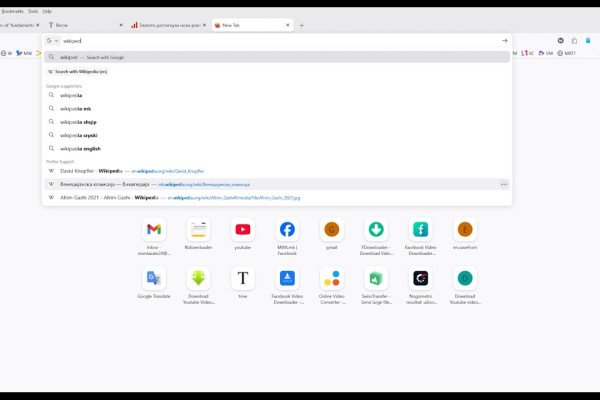Select the 'wikipedia srpski' suggestion

[x=277, y=135]
